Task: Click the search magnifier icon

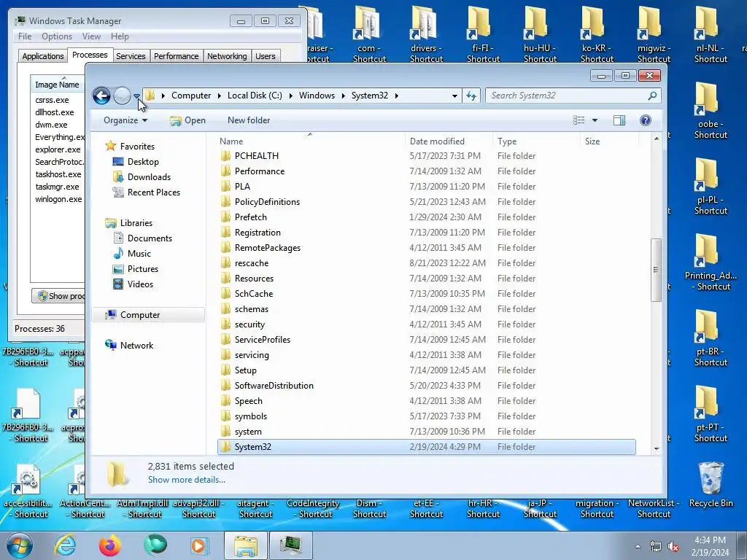Action: [x=652, y=96]
